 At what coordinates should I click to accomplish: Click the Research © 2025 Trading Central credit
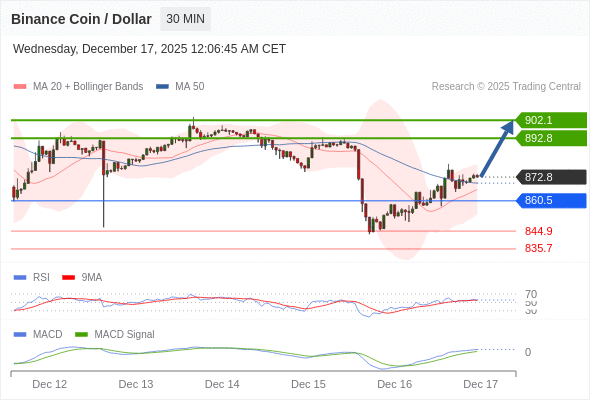[506, 87]
